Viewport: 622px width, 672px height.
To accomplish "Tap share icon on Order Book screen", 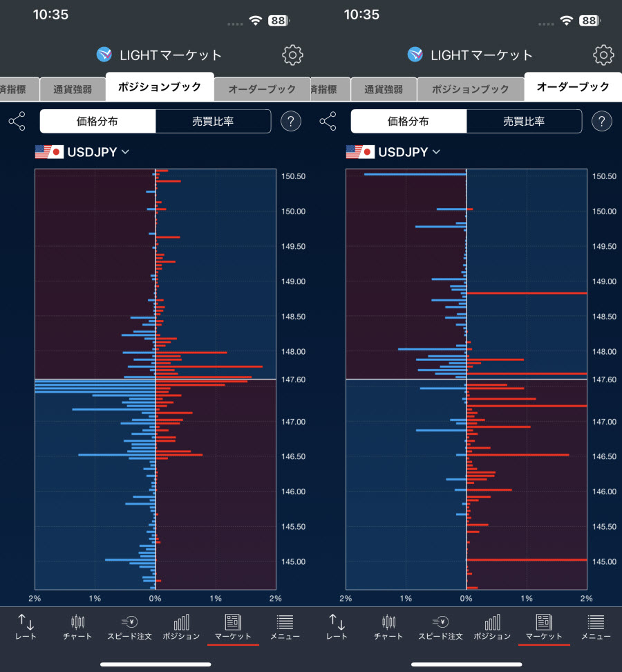I will click(x=328, y=121).
